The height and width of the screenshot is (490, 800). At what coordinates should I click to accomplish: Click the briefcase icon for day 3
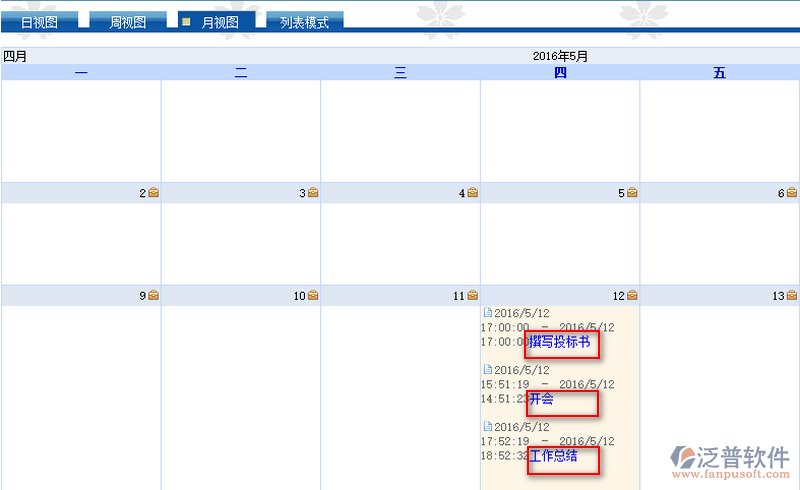(x=313, y=192)
